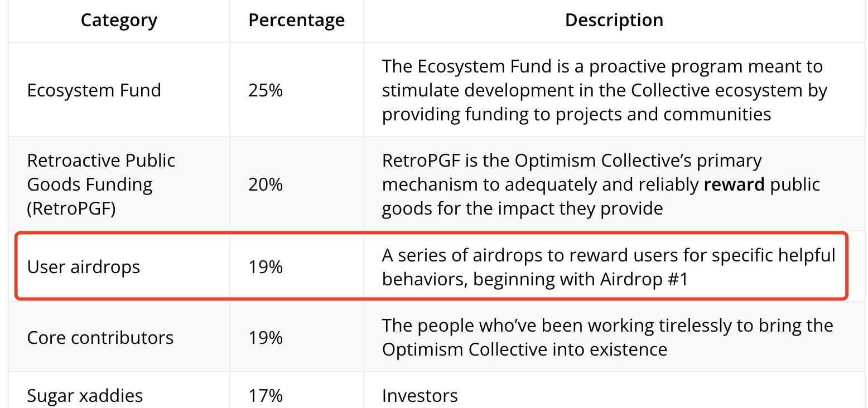This screenshot has height=408, width=868.
Task: Select the User airdrops category cell
Action: [x=83, y=267]
